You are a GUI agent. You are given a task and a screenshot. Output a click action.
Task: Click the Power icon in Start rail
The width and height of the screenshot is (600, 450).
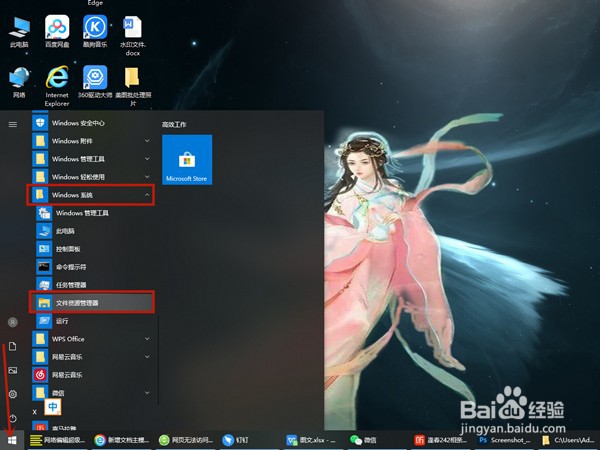tap(13, 418)
